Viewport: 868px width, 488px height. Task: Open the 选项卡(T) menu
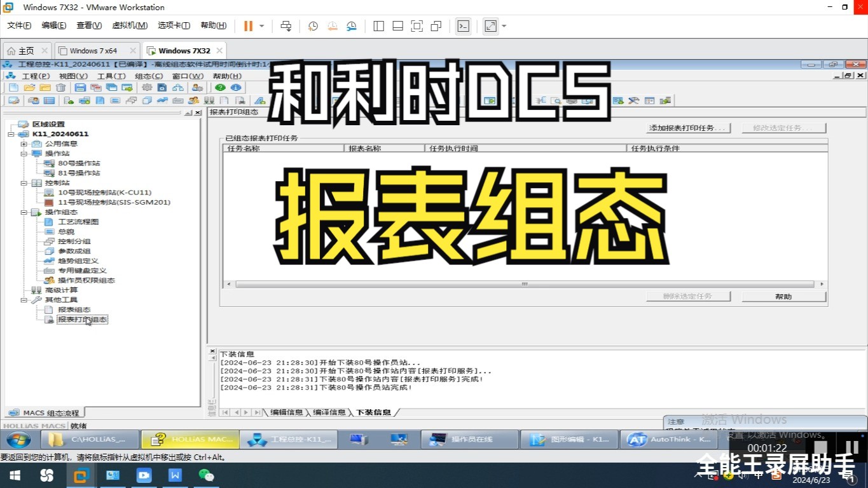point(174,25)
